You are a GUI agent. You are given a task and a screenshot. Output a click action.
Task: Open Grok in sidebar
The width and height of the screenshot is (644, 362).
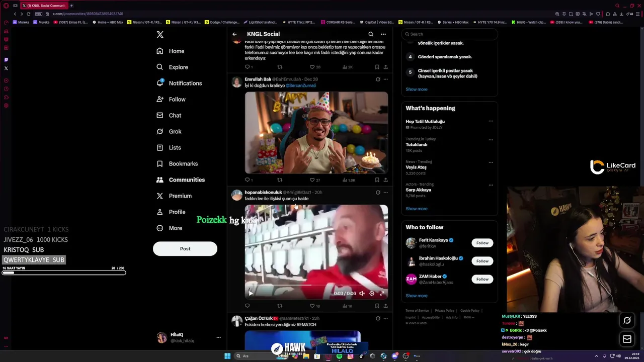coord(169,131)
